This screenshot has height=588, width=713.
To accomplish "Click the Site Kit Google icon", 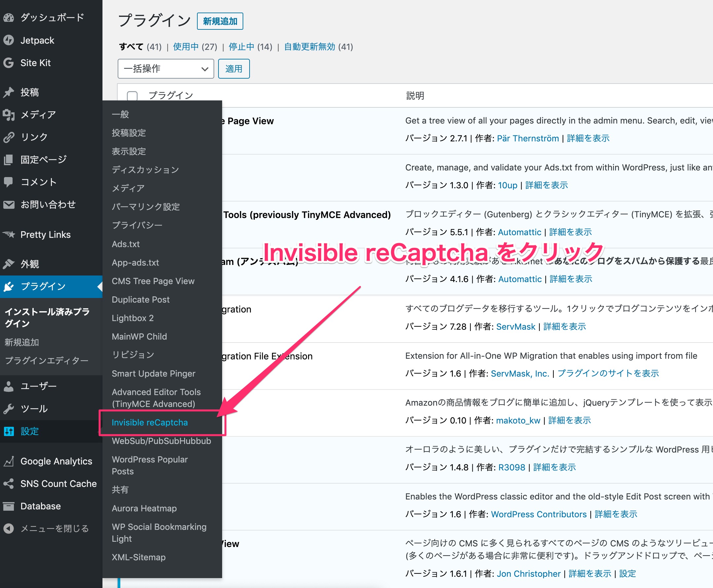I will coord(9,63).
